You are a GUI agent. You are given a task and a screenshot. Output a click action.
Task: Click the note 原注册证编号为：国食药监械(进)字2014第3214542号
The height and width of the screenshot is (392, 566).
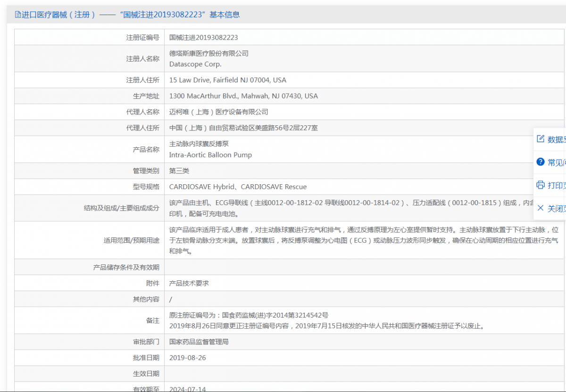coord(249,315)
